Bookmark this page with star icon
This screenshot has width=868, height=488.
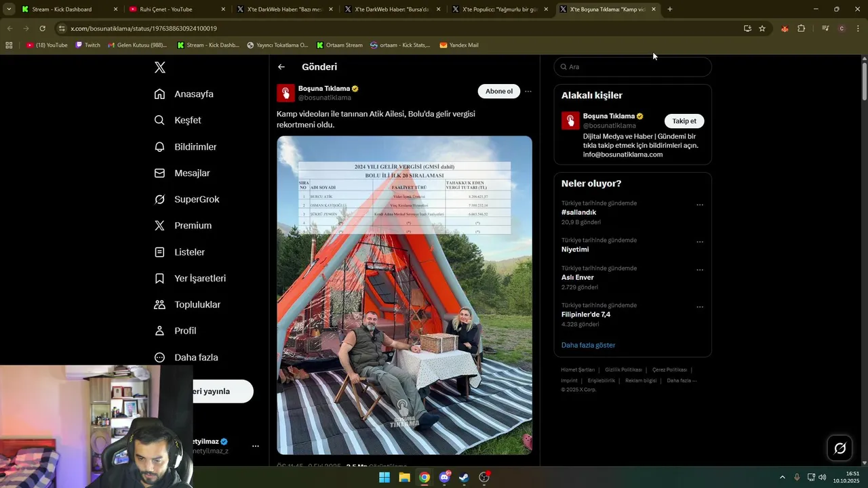[762, 28]
